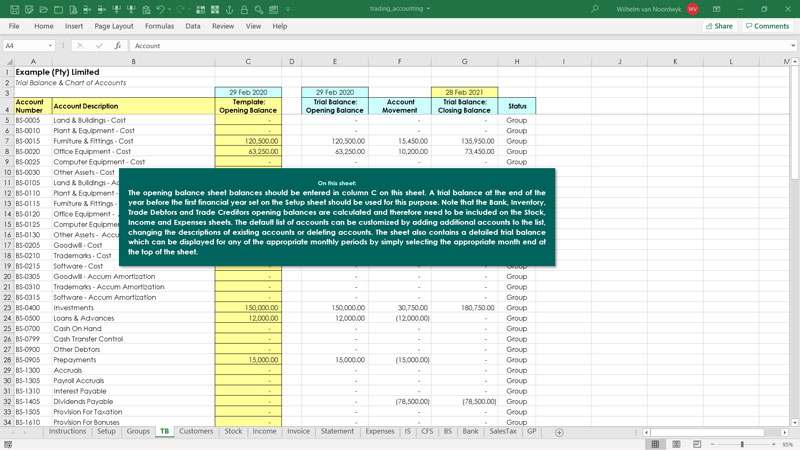Click the Share button
Image resolution: width=800 pixels, height=450 pixels.
point(719,26)
